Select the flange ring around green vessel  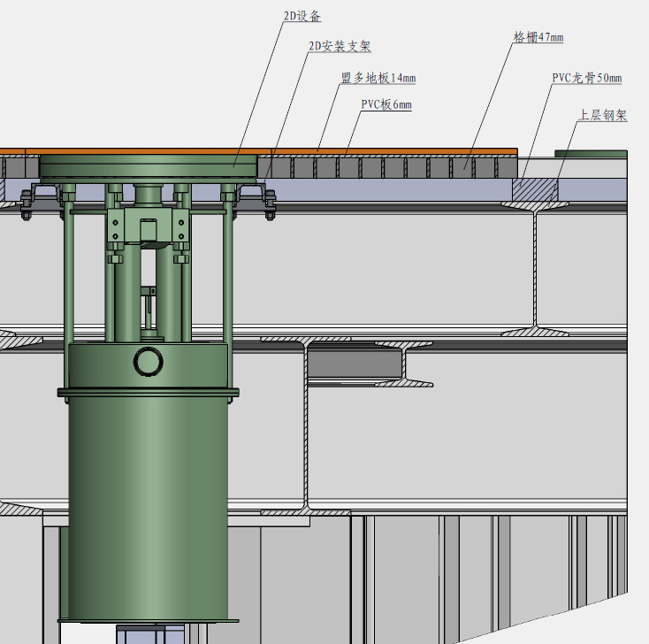click(x=149, y=393)
